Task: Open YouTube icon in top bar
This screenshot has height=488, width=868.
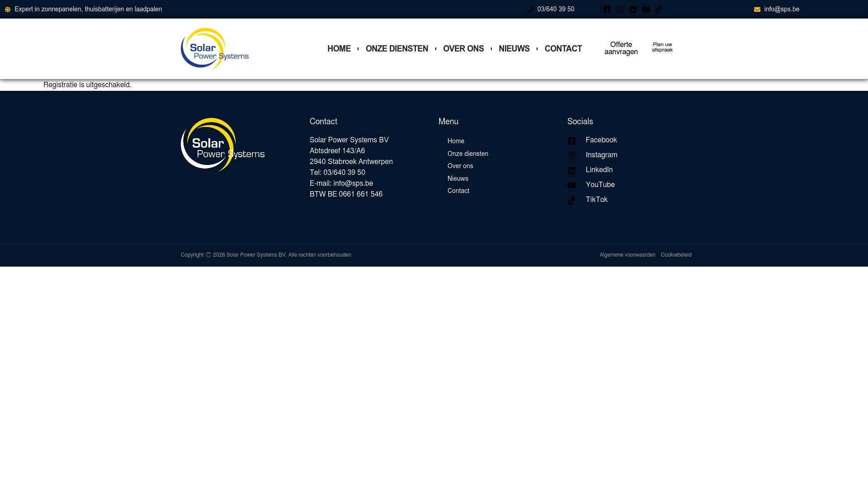Action: click(646, 9)
